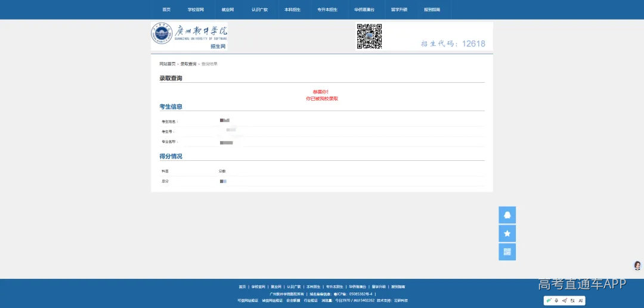Open 报到指南 in top navigation
The image size is (644, 308).
click(x=432, y=10)
